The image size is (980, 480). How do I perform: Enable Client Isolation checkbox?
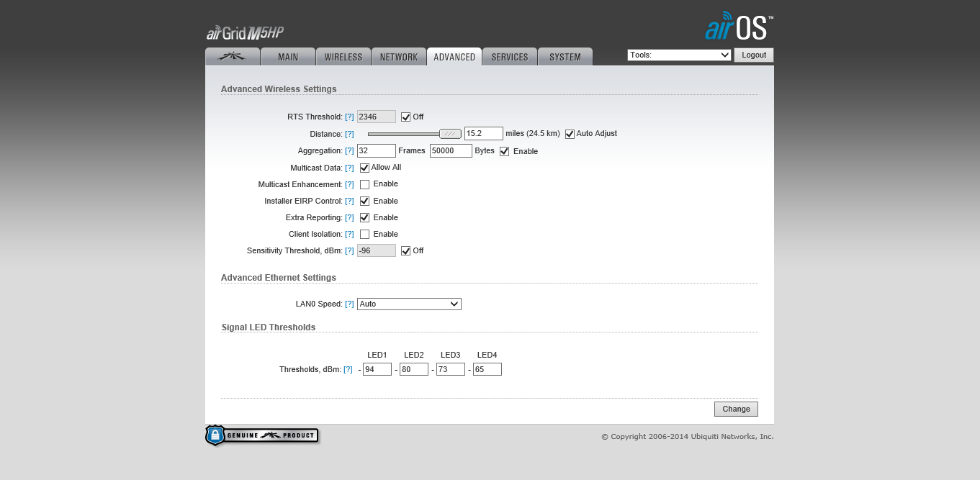pos(364,235)
